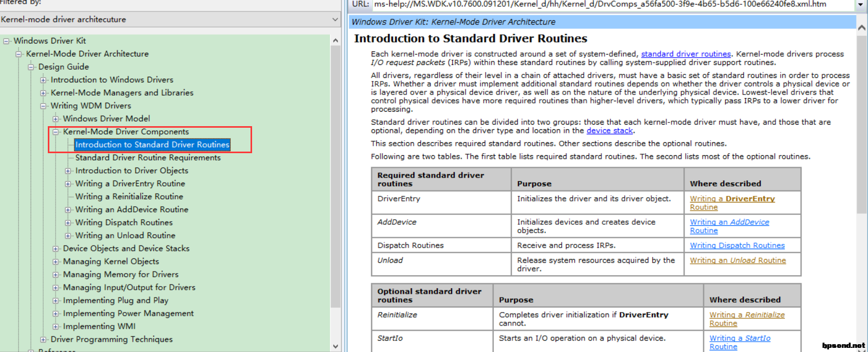Open Writing an Unload Routine table link
This screenshot has width=868, height=352.
[x=738, y=261]
